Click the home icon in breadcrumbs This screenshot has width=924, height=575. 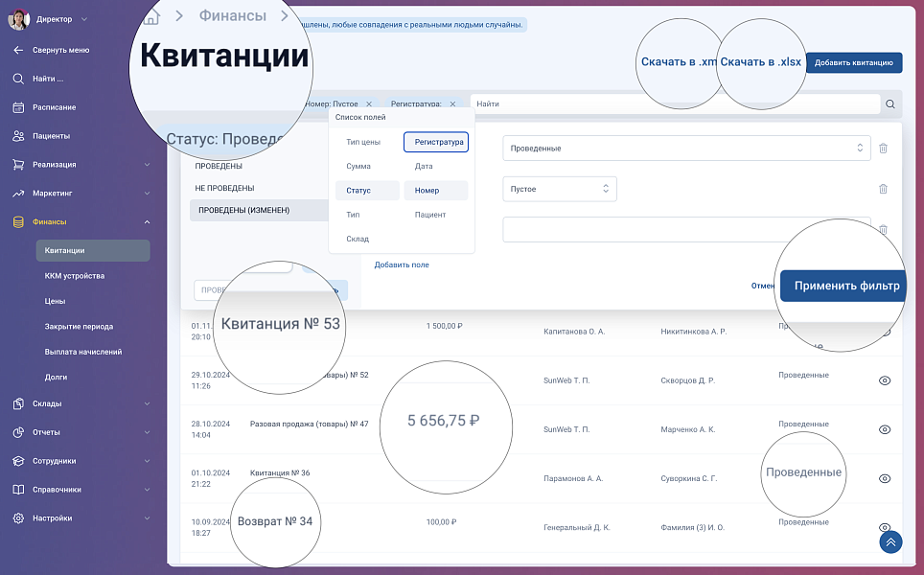click(x=151, y=16)
